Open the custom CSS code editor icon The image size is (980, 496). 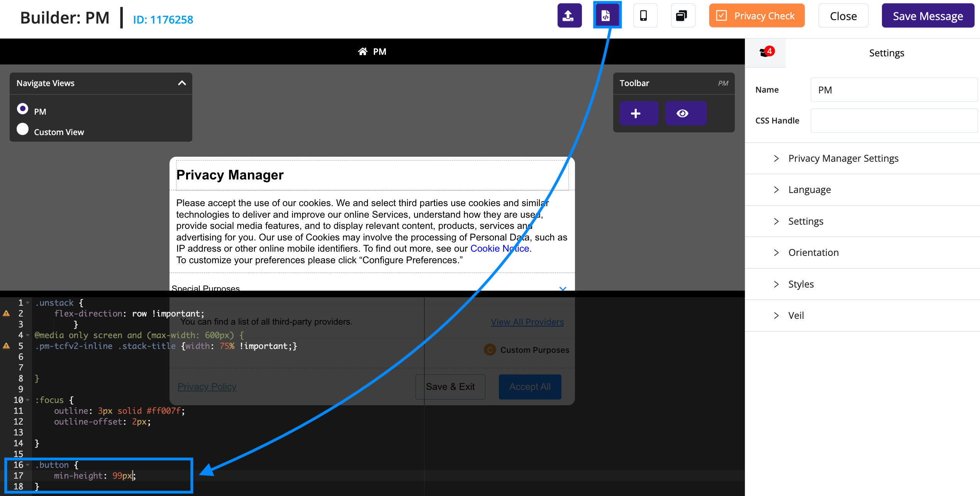tap(607, 16)
